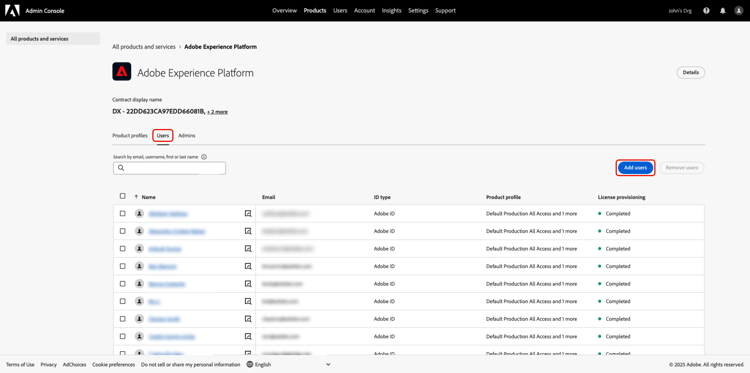
Task: Click the Adobe Experience Platform product logo
Action: click(121, 72)
